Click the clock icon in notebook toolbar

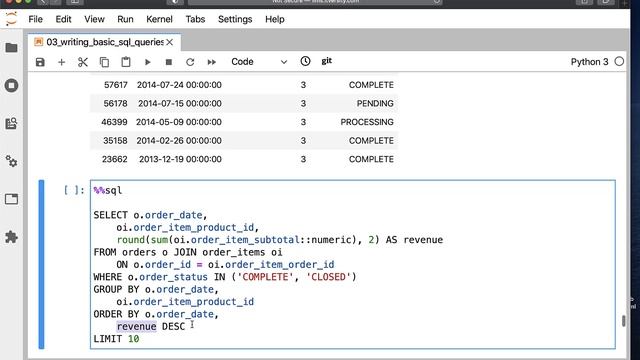(305, 61)
